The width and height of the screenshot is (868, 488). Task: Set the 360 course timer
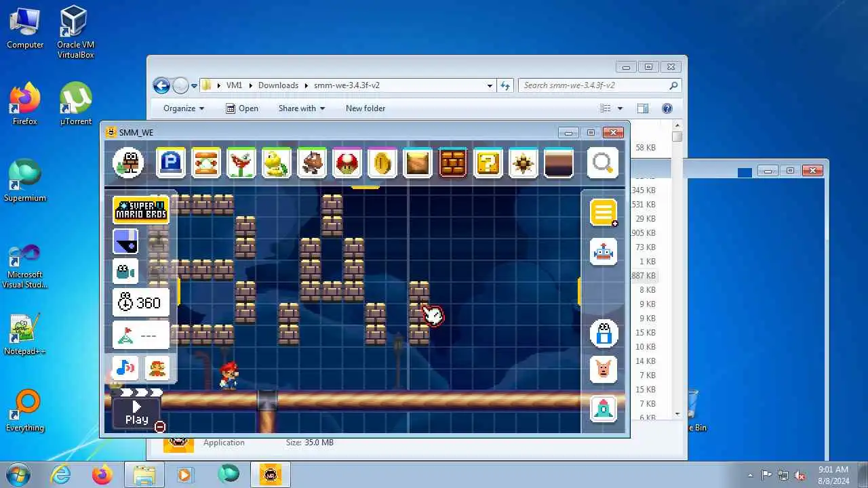[141, 303]
